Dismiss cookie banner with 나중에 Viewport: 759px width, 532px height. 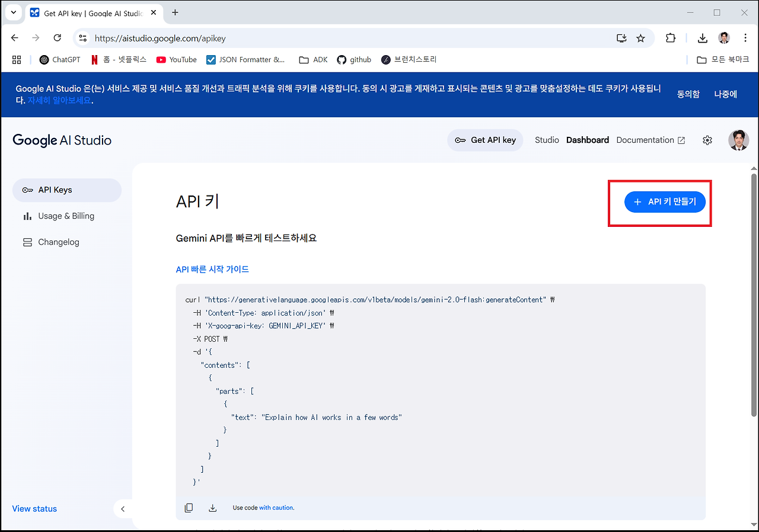725,94
